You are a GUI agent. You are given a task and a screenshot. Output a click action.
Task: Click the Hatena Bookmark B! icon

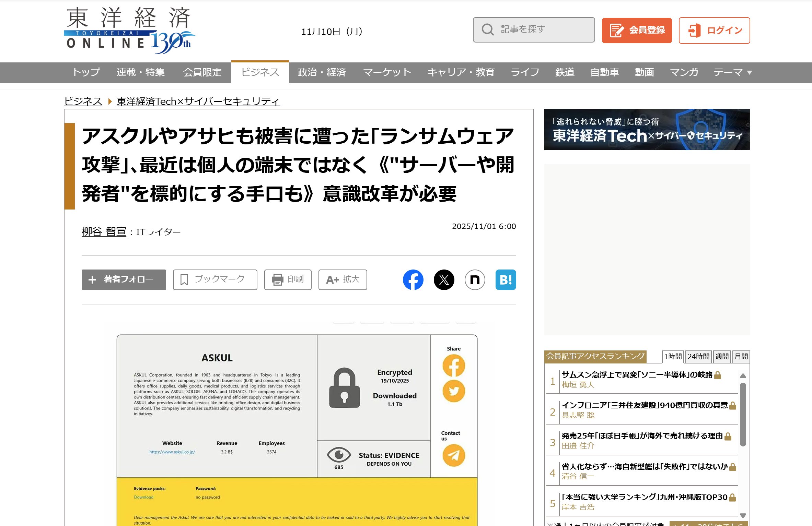coord(506,280)
